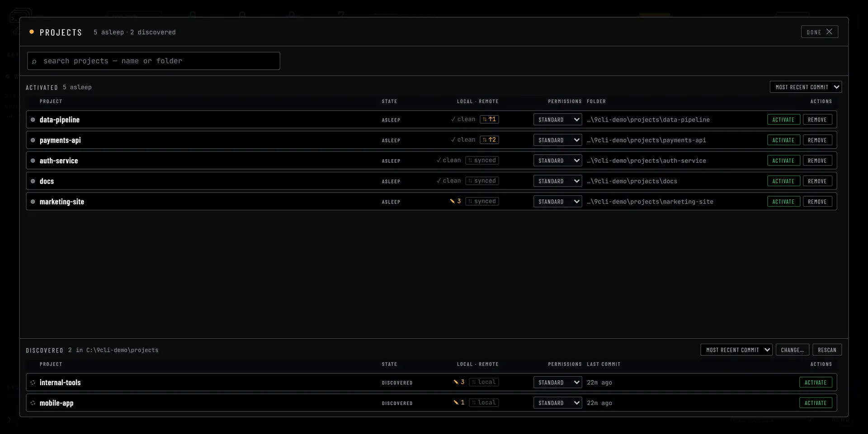
Task: Click status dot of docs row
Action: (x=33, y=181)
